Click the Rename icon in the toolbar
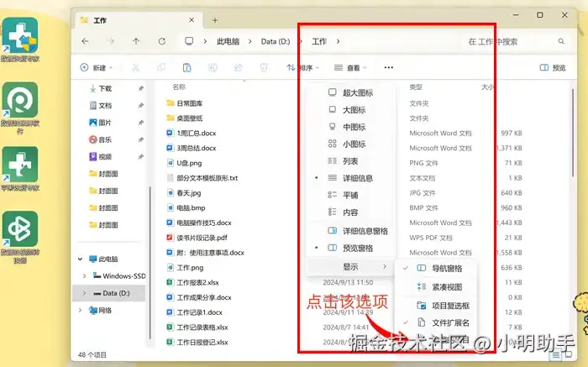This screenshot has height=367, width=588. [x=213, y=67]
